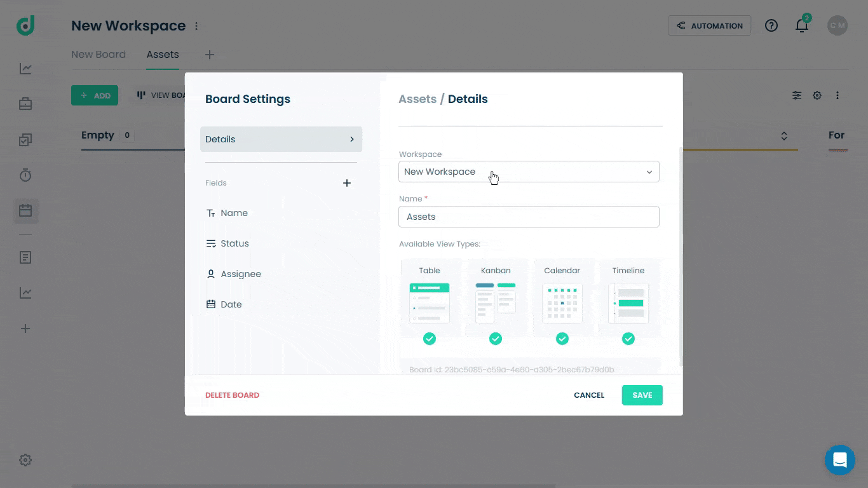Click plus icon to add a field
868x488 pixels.
click(x=347, y=183)
